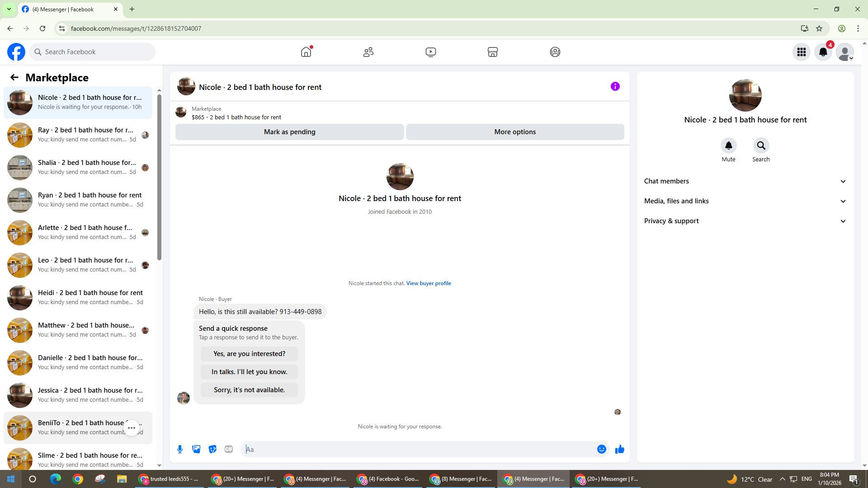Open the sticker picker icon

212,449
